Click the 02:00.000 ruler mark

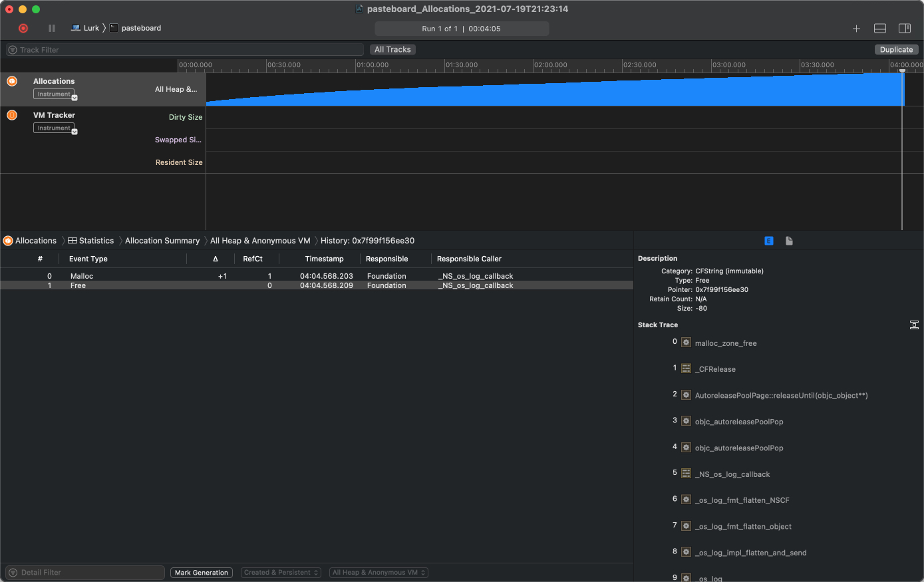coord(551,65)
